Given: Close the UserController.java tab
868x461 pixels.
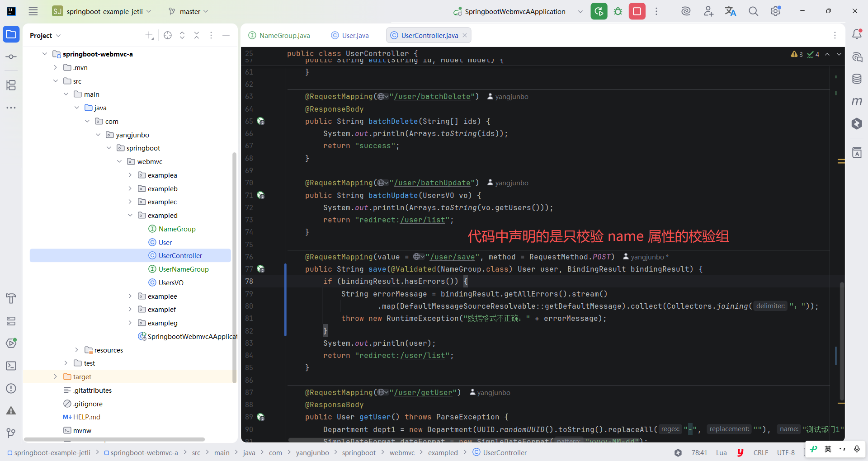Looking at the screenshot, I should coord(464,35).
